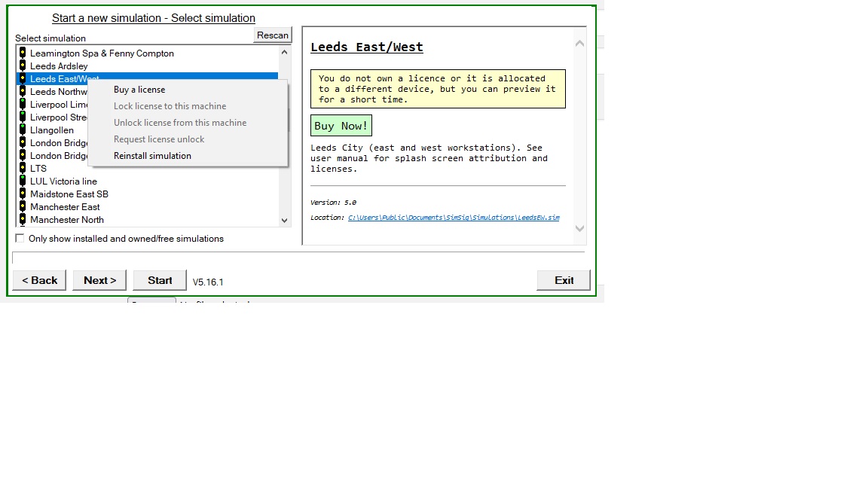The image size is (868, 488).
Task: Advance with the Next button
Action: [99, 280]
